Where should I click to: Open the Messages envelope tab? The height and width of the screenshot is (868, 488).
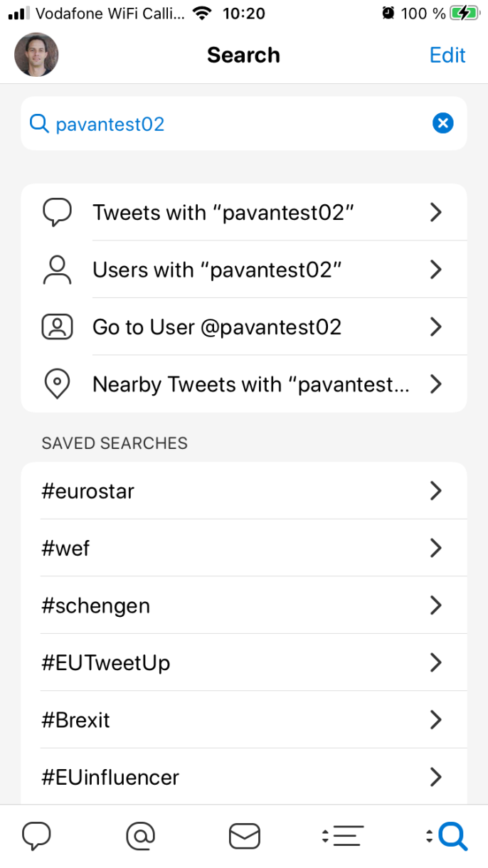click(x=244, y=837)
